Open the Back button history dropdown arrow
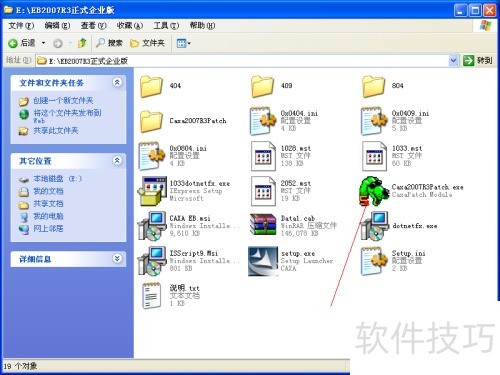This screenshot has height=375, width=500. [x=43, y=43]
